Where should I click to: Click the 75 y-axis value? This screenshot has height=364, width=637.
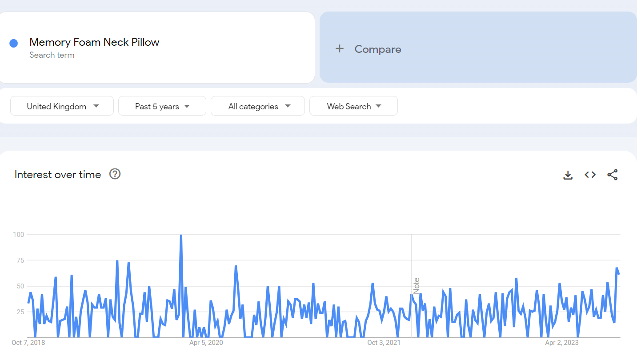[21, 260]
